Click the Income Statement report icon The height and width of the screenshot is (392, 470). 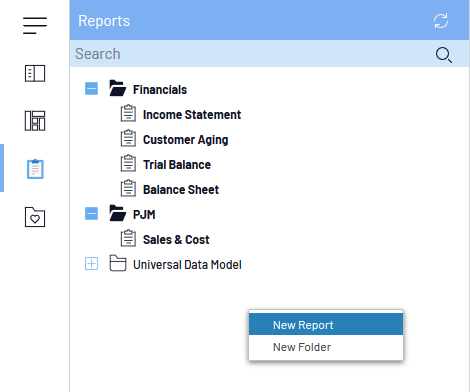128,113
